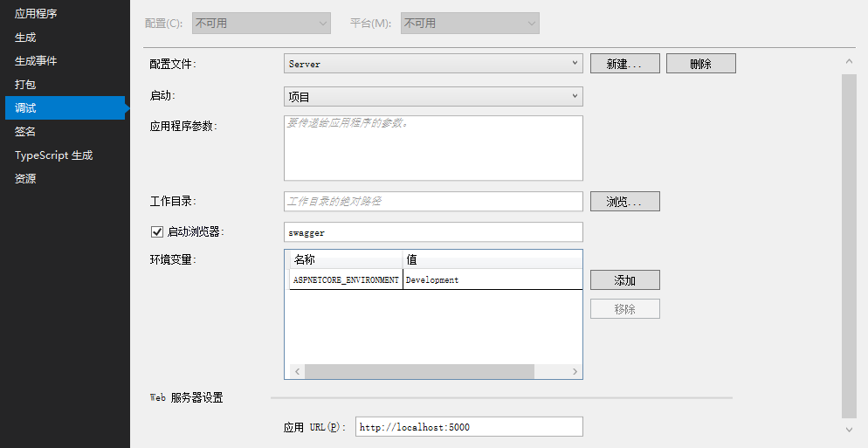868x448 pixels.
Task: Go to the 签名 tab
Action: pyautogui.click(x=26, y=132)
